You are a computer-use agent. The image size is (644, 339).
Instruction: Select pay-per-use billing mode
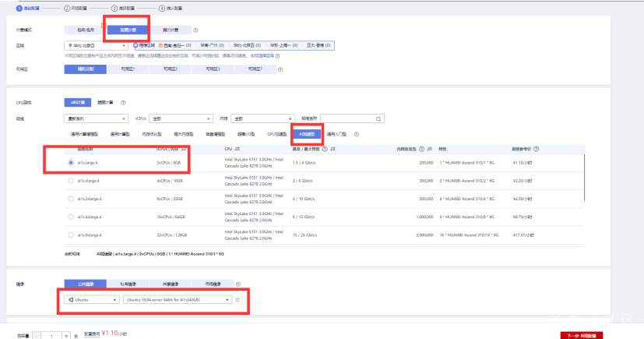tap(128, 30)
